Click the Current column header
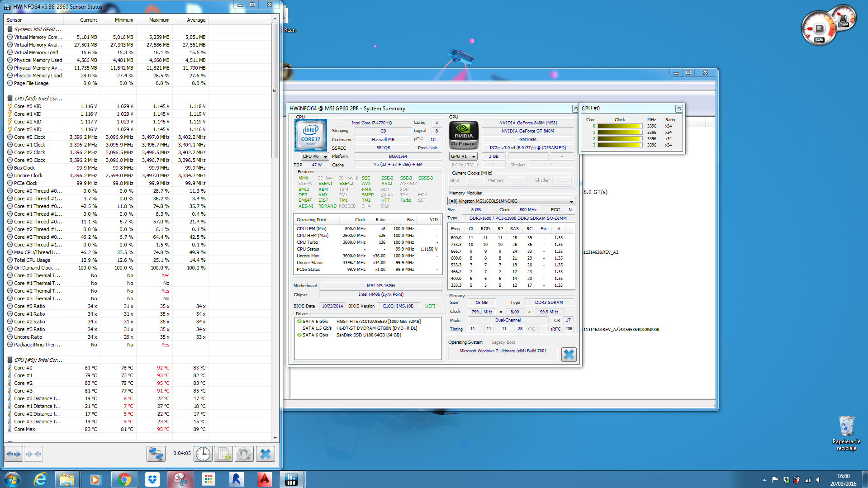Screen dimensions: 868x488 (82, 20)
